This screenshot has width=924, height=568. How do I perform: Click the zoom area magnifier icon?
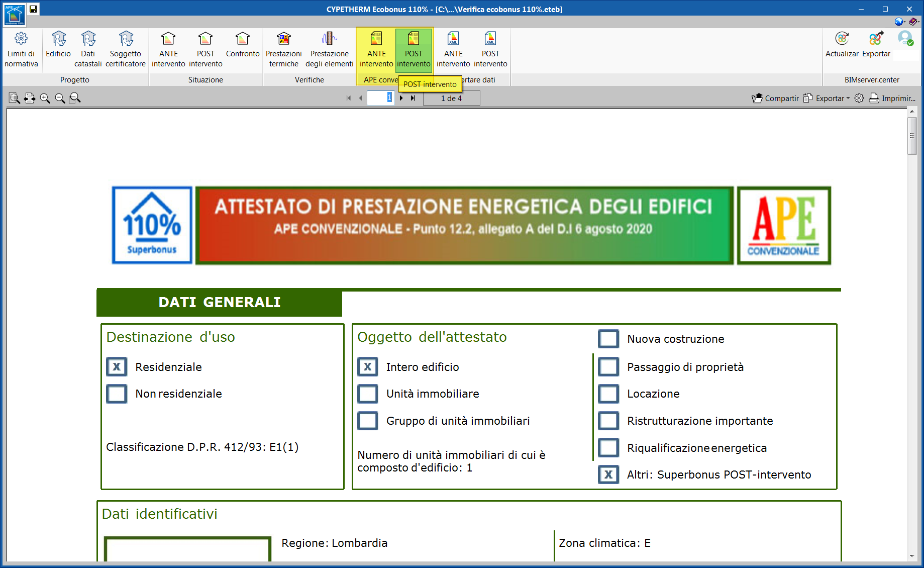(75, 98)
